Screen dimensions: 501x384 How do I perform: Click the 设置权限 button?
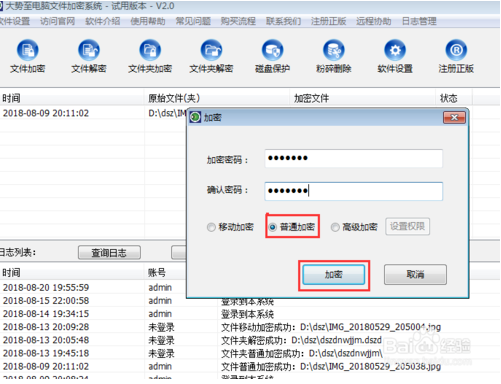coord(407,227)
